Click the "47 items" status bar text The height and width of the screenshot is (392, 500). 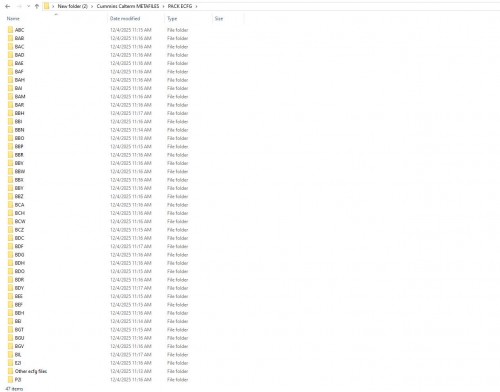pyautogui.click(x=14, y=389)
